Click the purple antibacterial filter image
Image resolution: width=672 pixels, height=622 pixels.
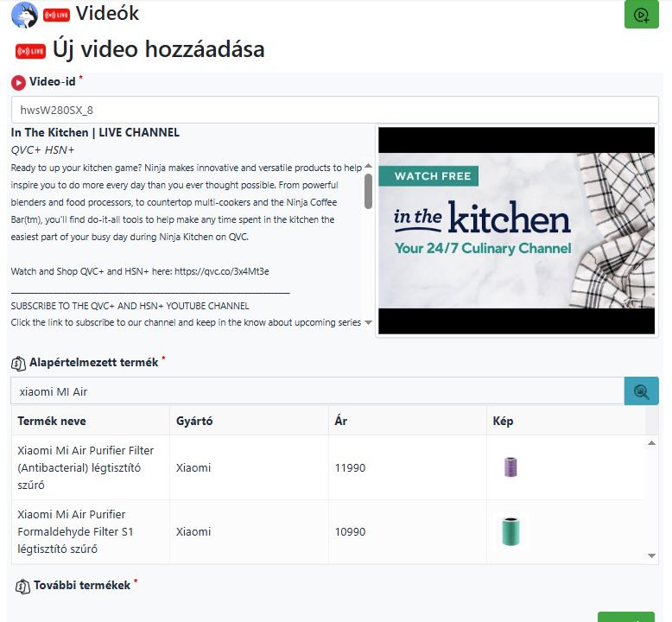(510, 467)
